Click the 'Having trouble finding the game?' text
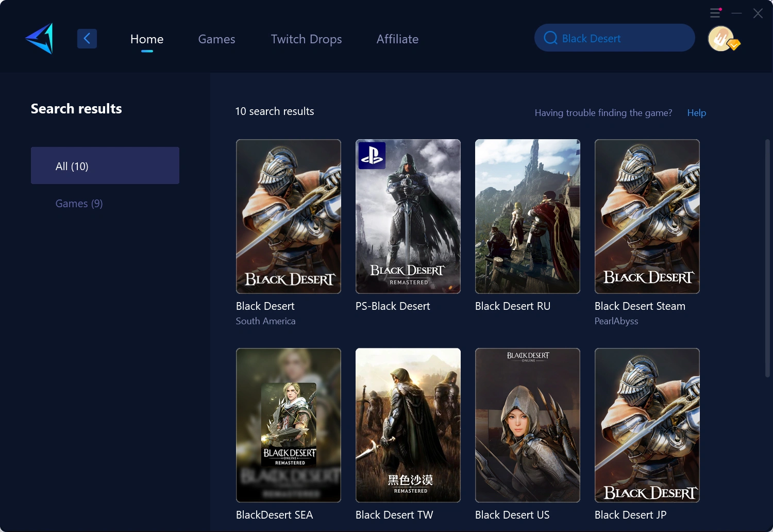773x532 pixels. pyautogui.click(x=603, y=113)
